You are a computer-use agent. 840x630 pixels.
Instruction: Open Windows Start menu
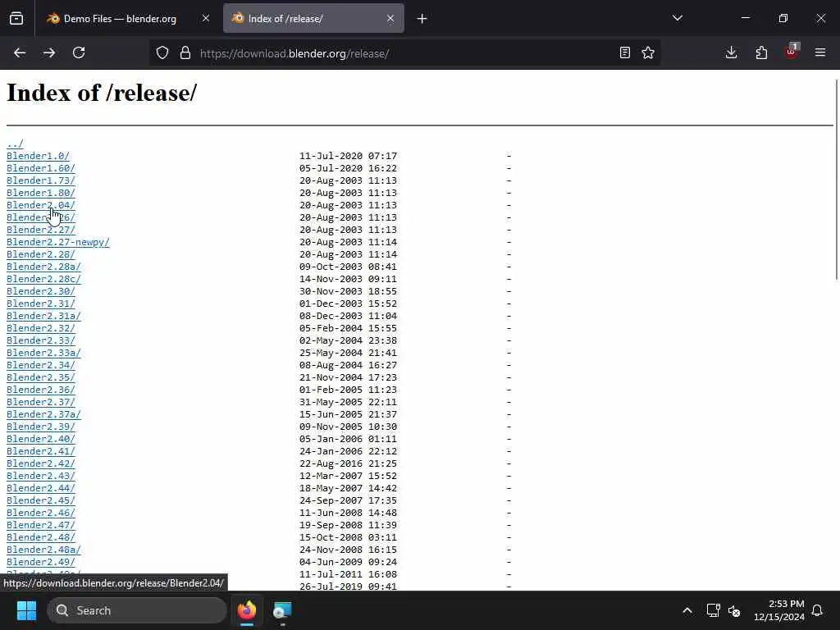(26, 610)
